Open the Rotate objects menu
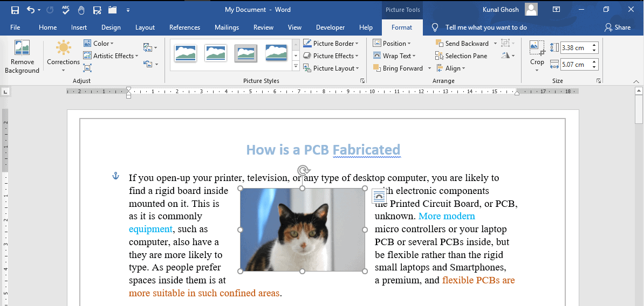 508,56
